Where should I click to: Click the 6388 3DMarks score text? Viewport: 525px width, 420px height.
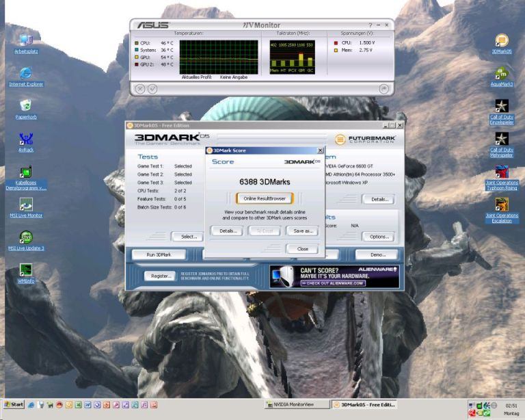265,182
